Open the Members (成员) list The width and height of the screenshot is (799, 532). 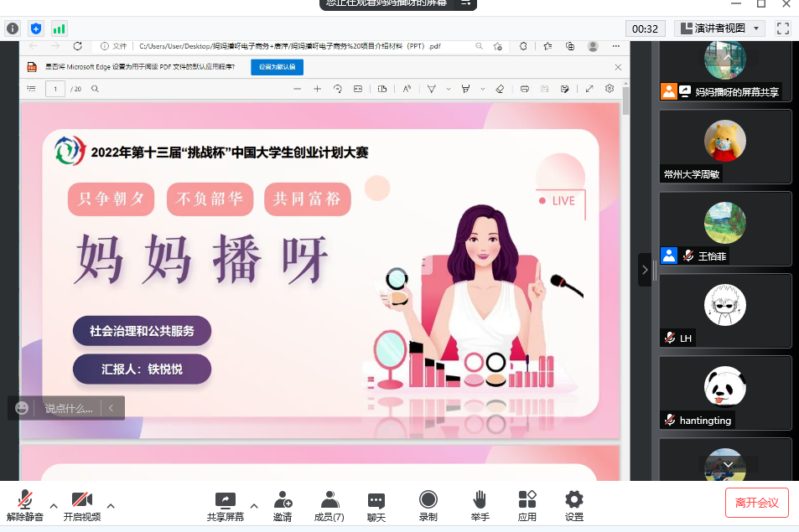(x=329, y=501)
